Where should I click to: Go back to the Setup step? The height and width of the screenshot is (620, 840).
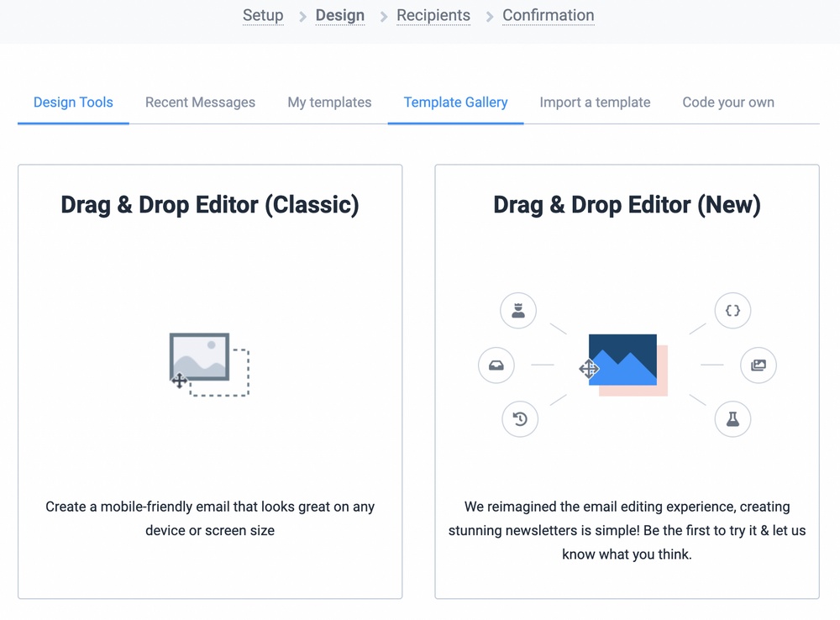(263, 15)
